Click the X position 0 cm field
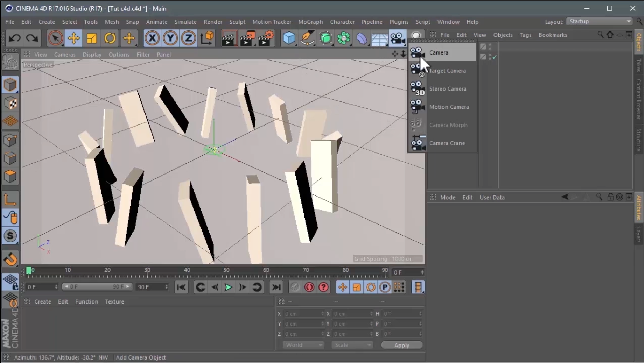This screenshot has height=363, width=644. point(304,314)
